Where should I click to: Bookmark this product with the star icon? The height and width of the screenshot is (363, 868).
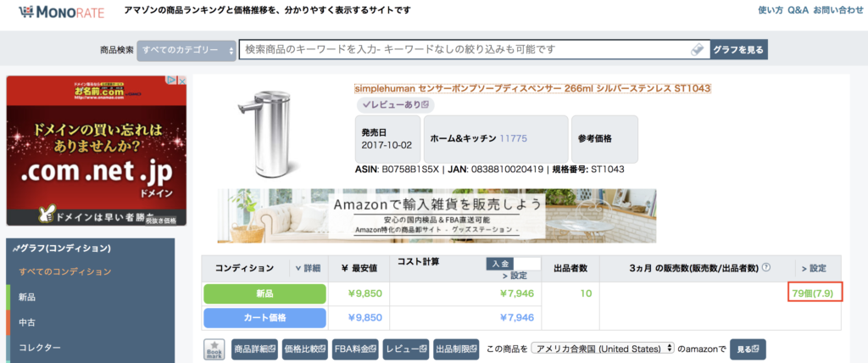pos(214,349)
